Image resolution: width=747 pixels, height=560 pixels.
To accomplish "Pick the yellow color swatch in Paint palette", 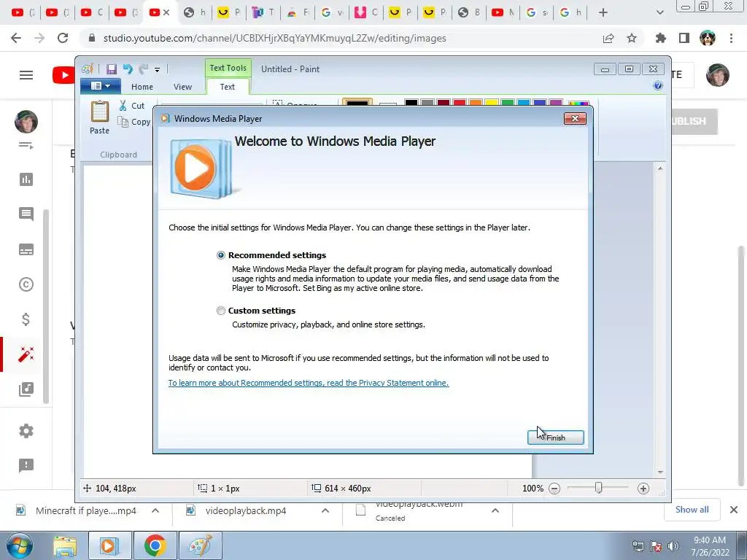I will [x=492, y=102].
